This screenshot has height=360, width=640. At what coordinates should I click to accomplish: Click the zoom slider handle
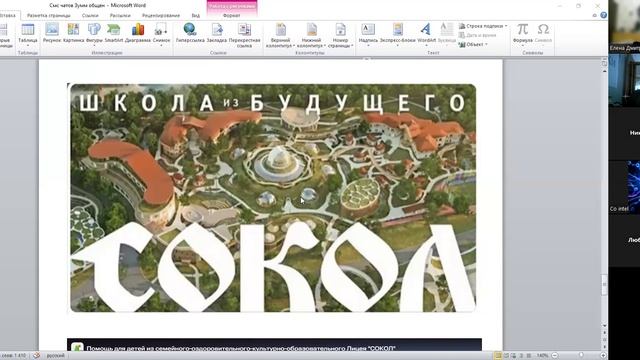(x=581, y=356)
